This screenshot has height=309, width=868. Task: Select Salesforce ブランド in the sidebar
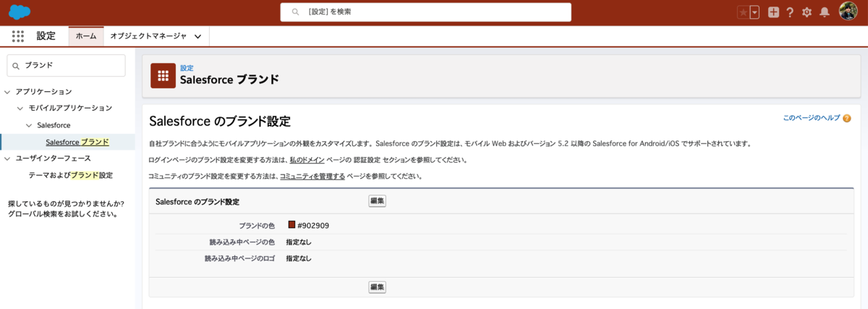coord(77,142)
